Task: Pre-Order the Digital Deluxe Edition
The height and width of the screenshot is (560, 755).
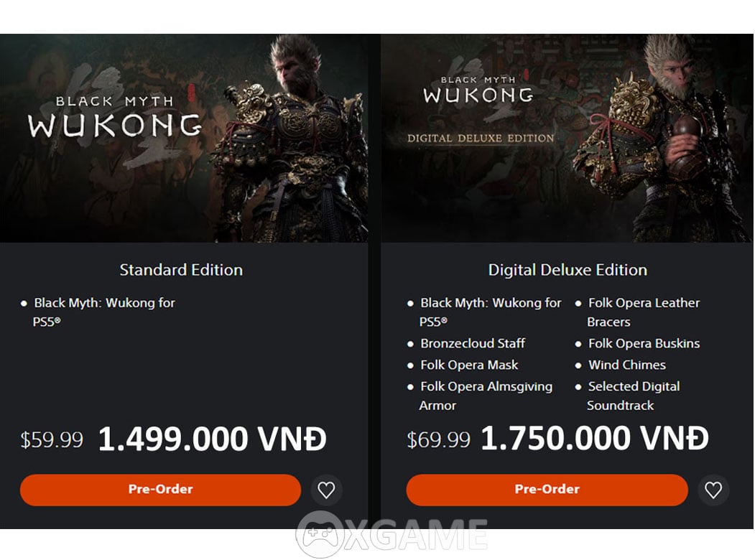Action: [x=547, y=490]
